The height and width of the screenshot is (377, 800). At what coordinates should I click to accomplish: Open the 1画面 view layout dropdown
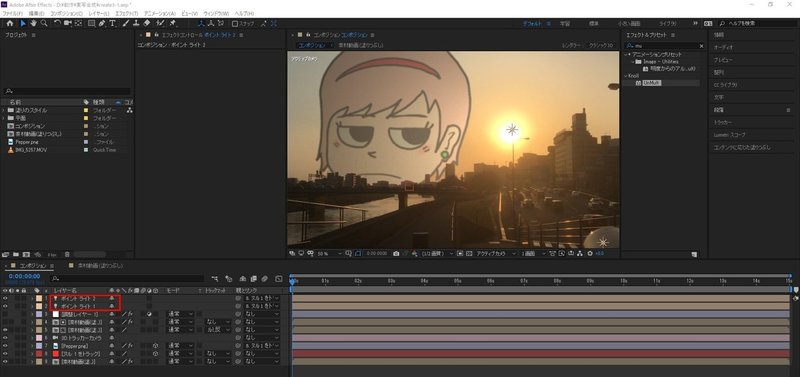[x=533, y=254]
